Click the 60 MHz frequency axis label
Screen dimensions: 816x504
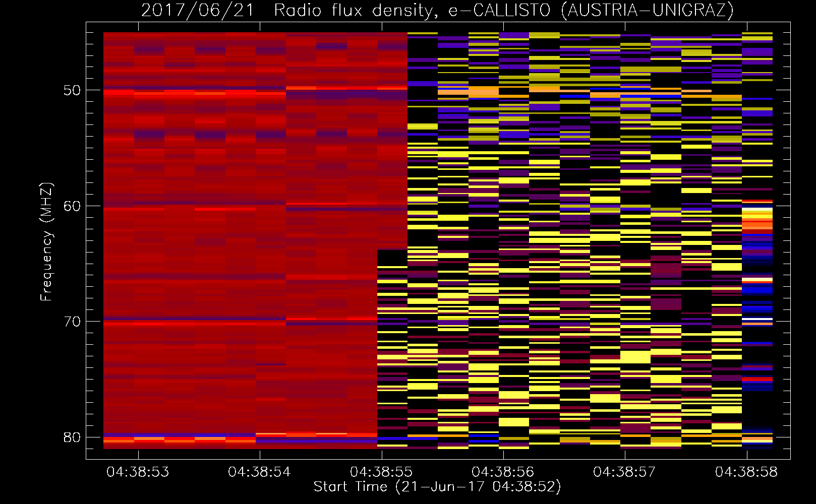(x=72, y=206)
